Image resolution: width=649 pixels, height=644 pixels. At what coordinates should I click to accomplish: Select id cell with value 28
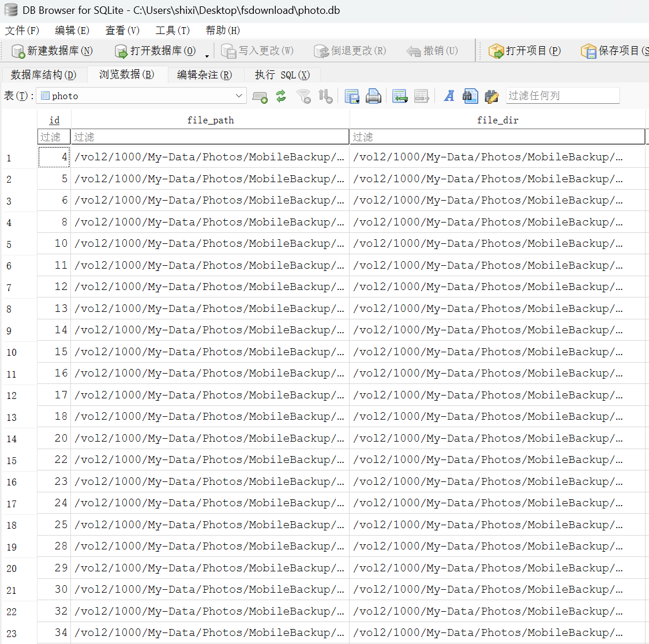[x=54, y=546]
